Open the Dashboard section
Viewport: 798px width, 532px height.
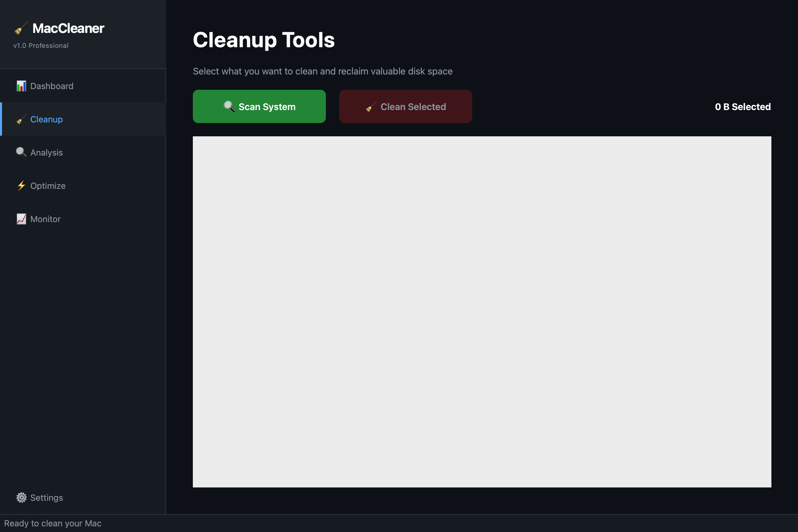[x=52, y=86]
